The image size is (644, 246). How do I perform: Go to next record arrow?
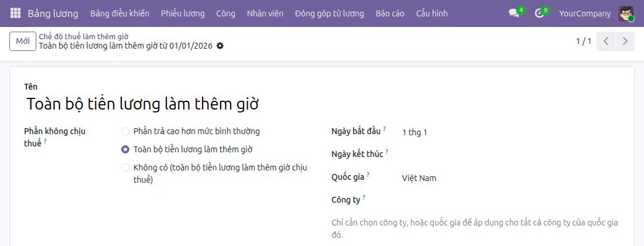click(625, 41)
